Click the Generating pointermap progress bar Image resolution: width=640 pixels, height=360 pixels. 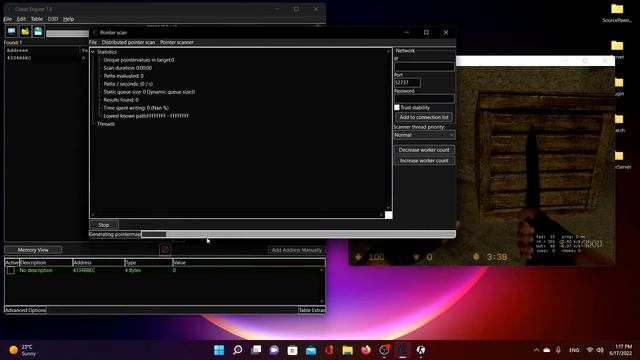click(x=298, y=234)
